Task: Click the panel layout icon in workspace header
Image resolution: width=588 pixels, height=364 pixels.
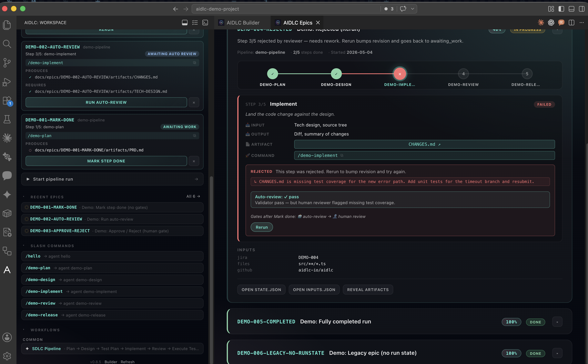Action: click(185, 23)
